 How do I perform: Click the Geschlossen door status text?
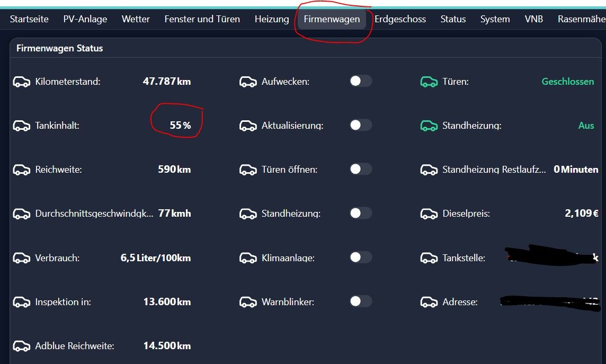pyautogui.click(x=567, y=82)
